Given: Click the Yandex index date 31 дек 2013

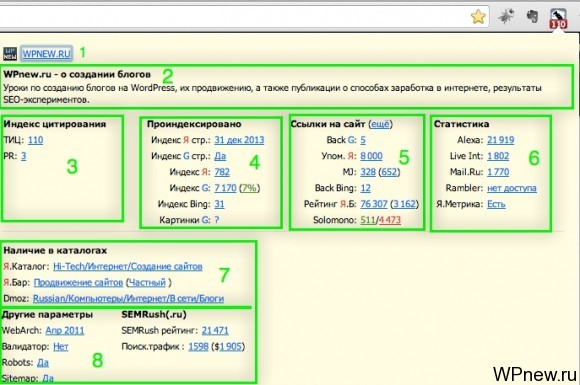Looking at the screenshot, I should point(239,140).
